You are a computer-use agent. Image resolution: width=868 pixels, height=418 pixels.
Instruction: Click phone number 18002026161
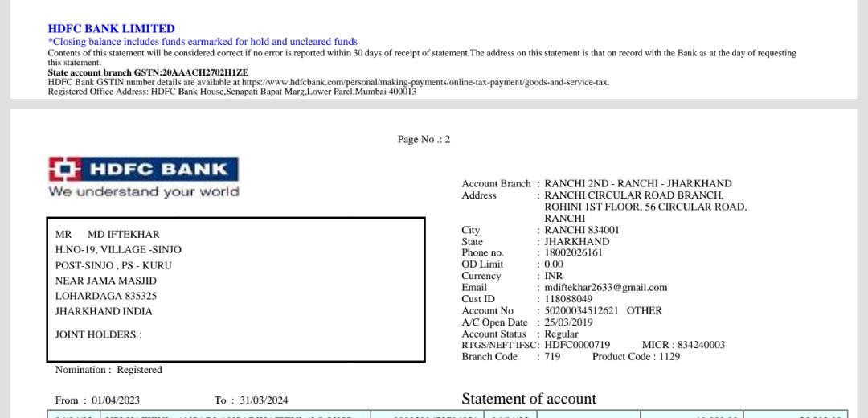(x=574, y=253)
